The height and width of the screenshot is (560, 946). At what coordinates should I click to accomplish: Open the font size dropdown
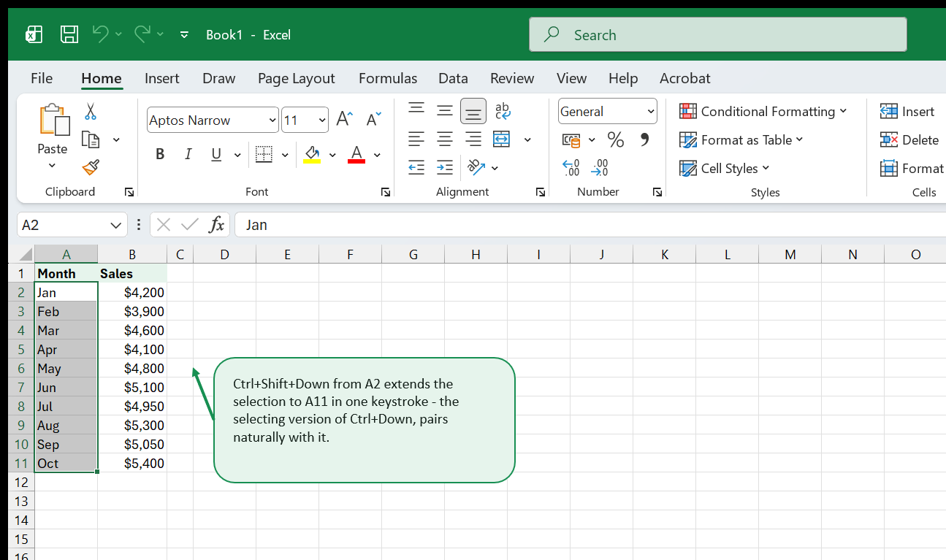(x=322, y=120)
